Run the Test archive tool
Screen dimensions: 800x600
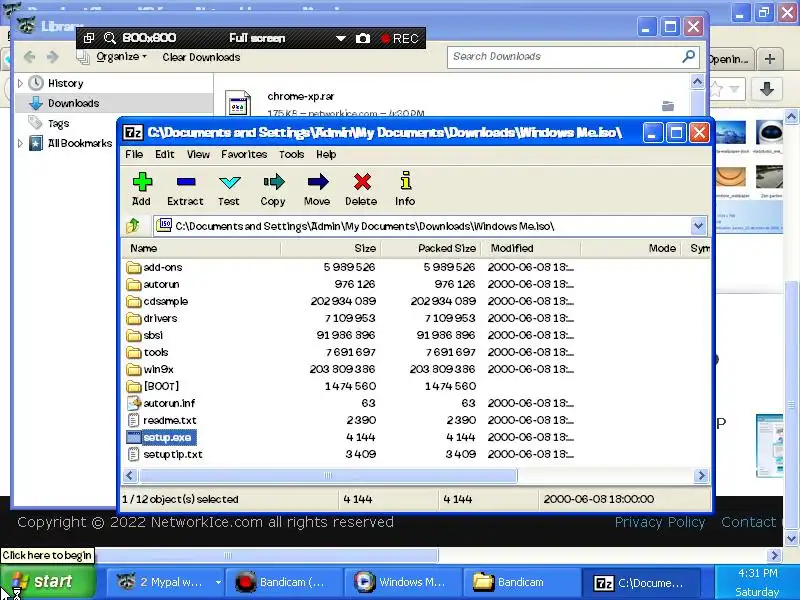(229, 189)
